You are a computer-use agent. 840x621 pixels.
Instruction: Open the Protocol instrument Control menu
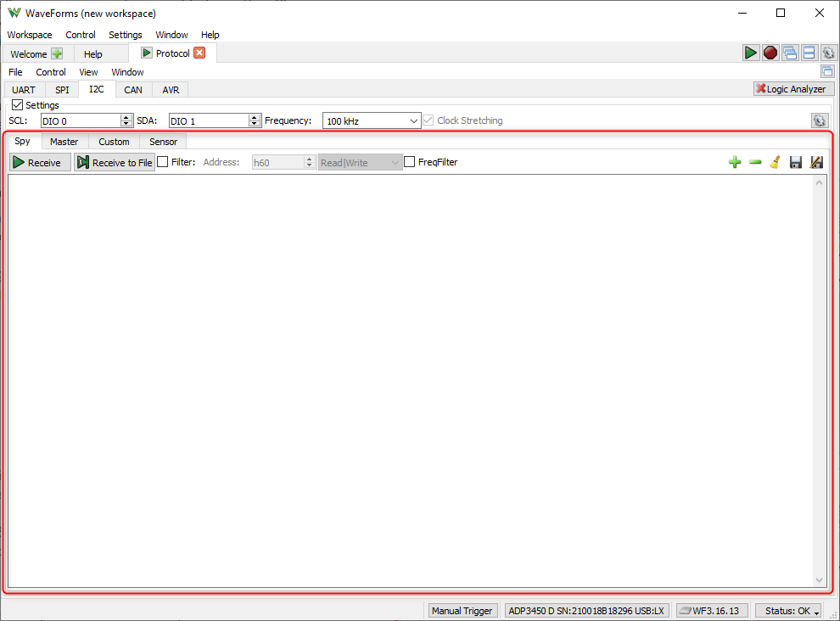pyautogui.click(x=51, y=72)
